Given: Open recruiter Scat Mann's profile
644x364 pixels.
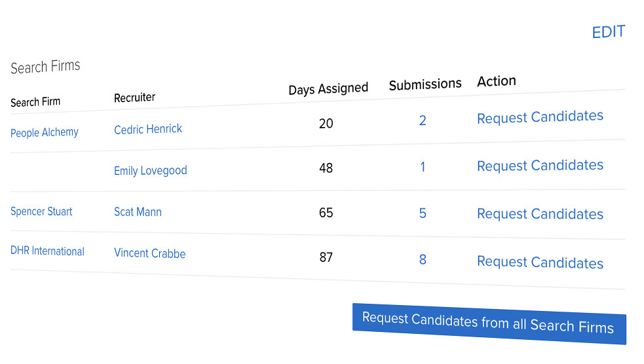Looking at the screenshot, I should click(138, 211).
